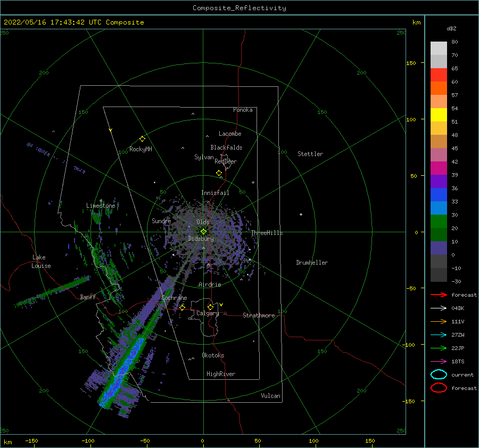Select the red 60-65 dBZ swatch
The width and height of the screenshot is (479, 448).
(439, 75)
